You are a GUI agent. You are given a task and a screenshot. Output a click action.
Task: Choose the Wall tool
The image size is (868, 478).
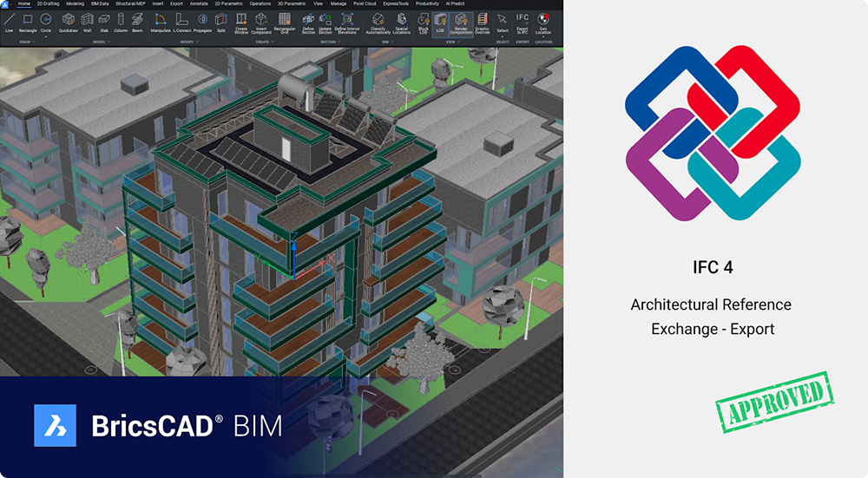(87, 23)
